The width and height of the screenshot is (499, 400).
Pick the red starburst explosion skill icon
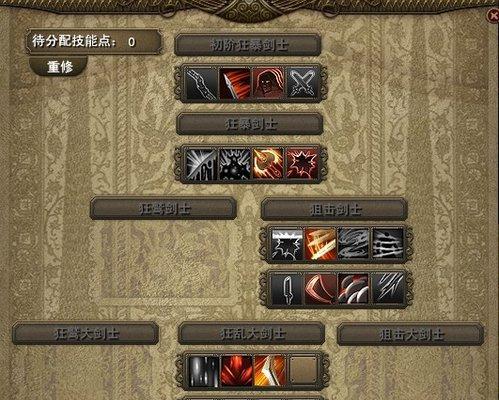[x=302, y=164]
